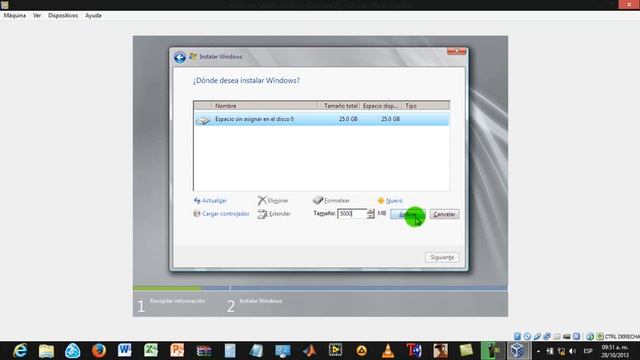Image resolution: width=640 pixels, height=360 pixels.
Task: Click the Formatear option
Action: click(x=331, y=200)
